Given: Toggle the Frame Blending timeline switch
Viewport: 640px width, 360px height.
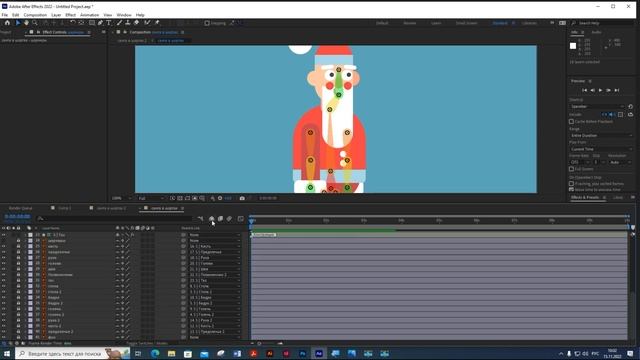Looking at the screenshot, I should (x=220, y=219).
